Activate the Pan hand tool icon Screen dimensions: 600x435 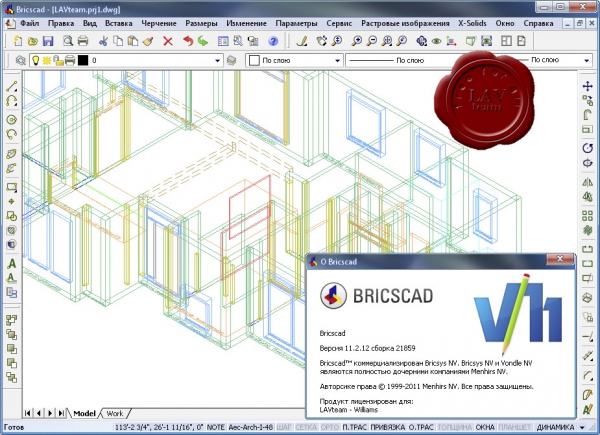pyautogui.click(x=322, y=41)
